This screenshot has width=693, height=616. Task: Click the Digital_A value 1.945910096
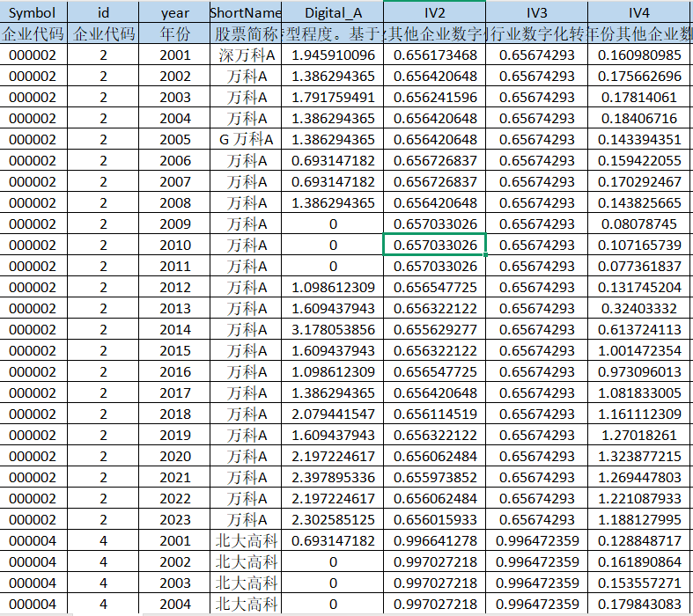tap(333, 55)
